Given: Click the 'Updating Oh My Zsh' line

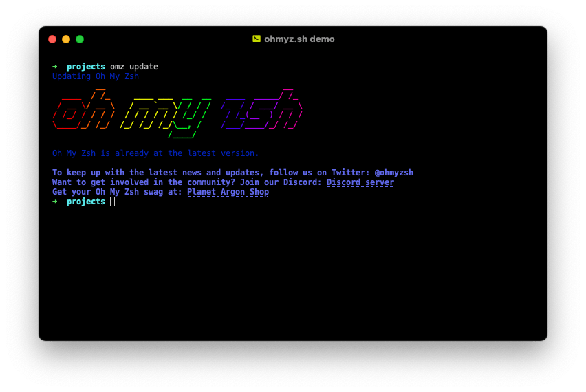Looking at the screenshot, I should tap(96, 76).
